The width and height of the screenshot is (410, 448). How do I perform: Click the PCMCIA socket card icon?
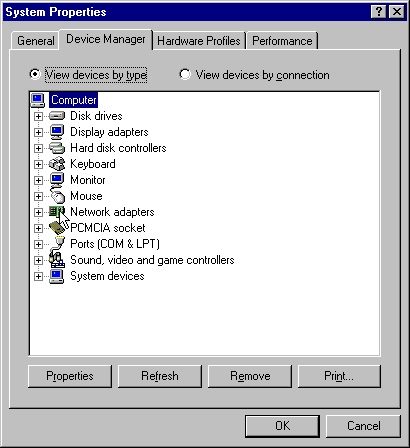(57, 228)
